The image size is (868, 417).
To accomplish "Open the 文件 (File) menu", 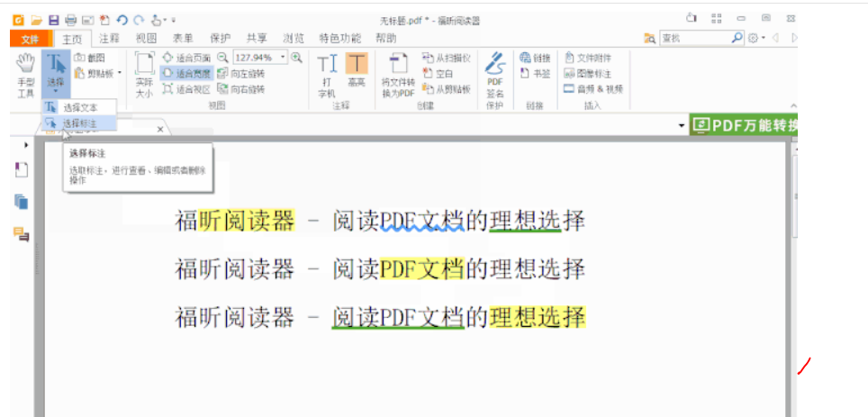I will tap(31, 39).
